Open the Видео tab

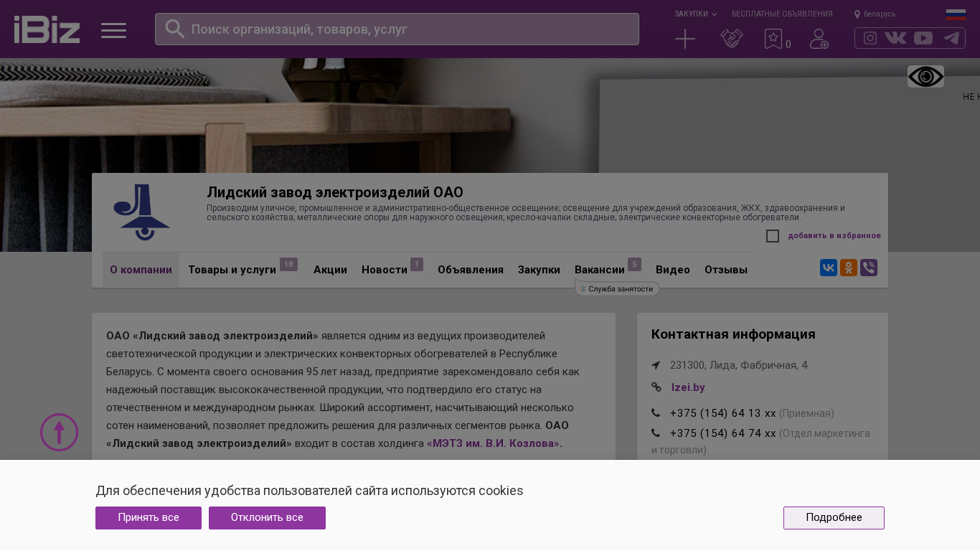point(673,270)
